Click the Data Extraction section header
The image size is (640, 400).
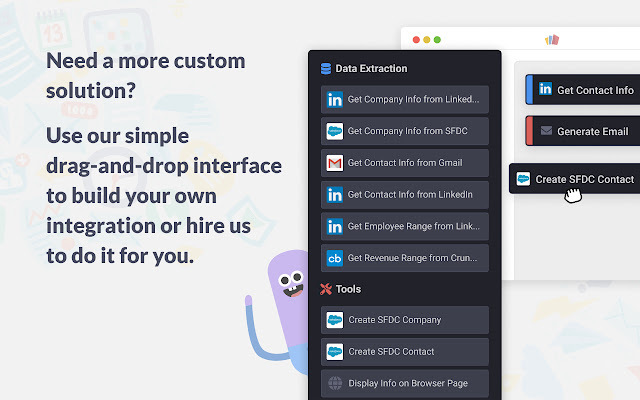[364, 69]
